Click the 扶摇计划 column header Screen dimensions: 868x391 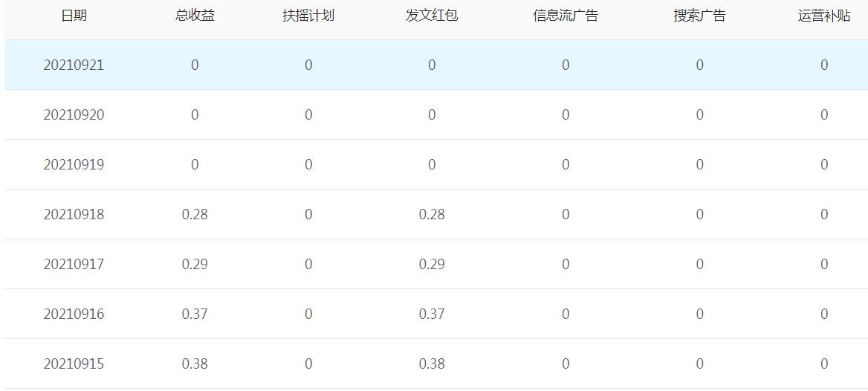point(308,16)
